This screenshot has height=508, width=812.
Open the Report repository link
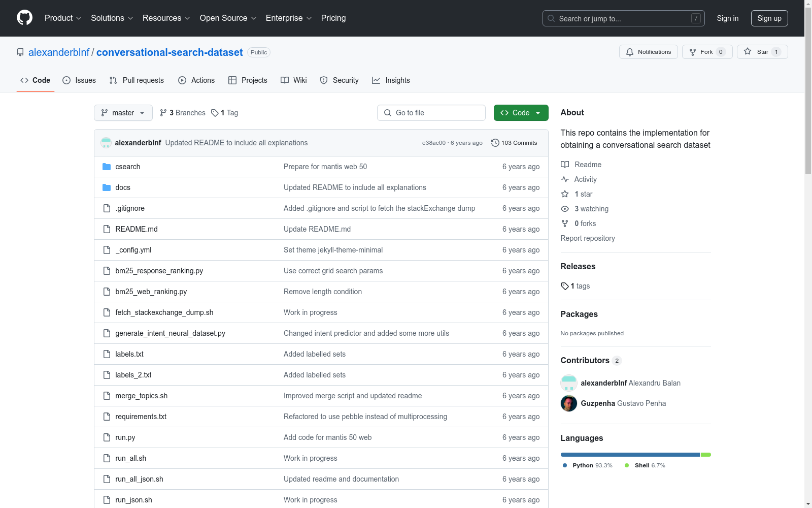(x=588, y=238)
